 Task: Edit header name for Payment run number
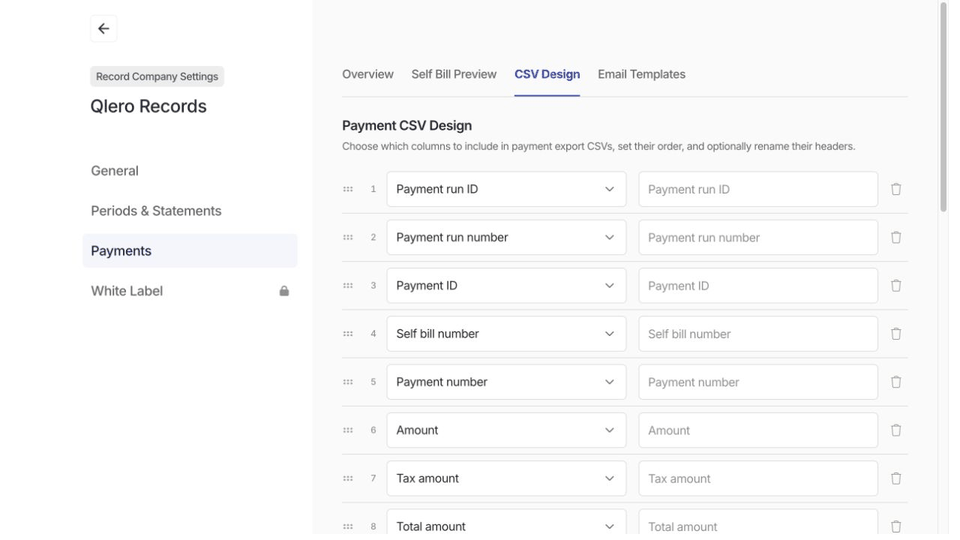(758, 238)
